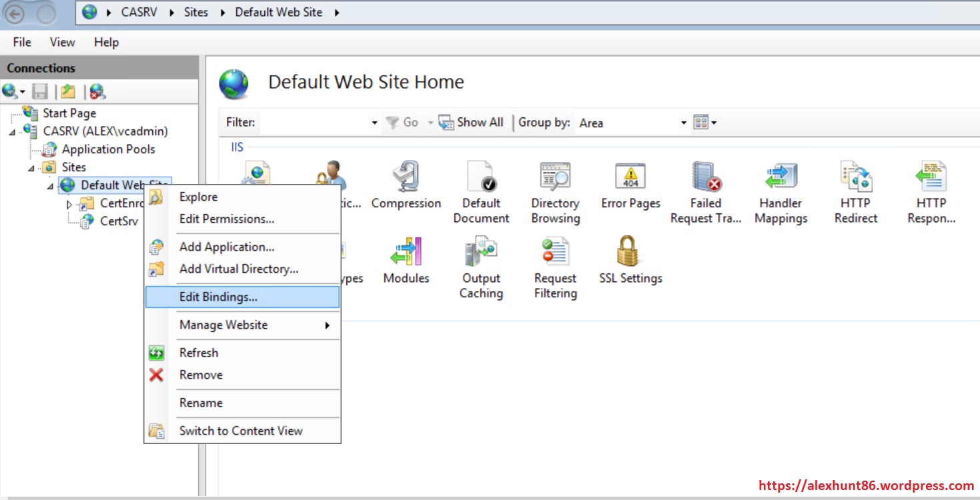Click the Back navigation arrow
980x500 pixels.
click(15, 13)
